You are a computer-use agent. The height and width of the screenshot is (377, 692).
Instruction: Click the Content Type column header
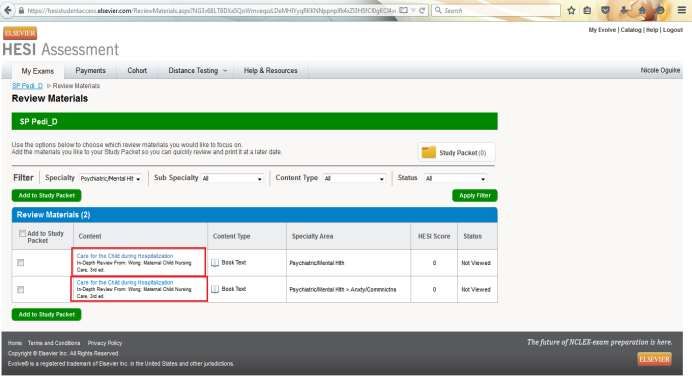point(232,236)
